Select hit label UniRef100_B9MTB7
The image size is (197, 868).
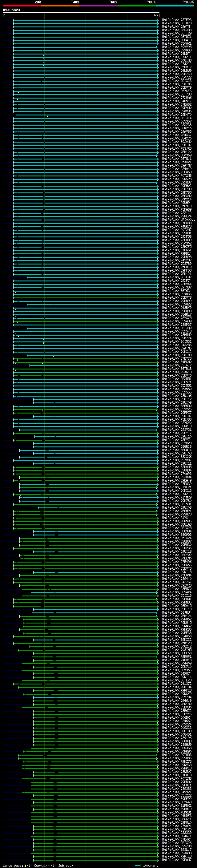click(x=177, y=145)
